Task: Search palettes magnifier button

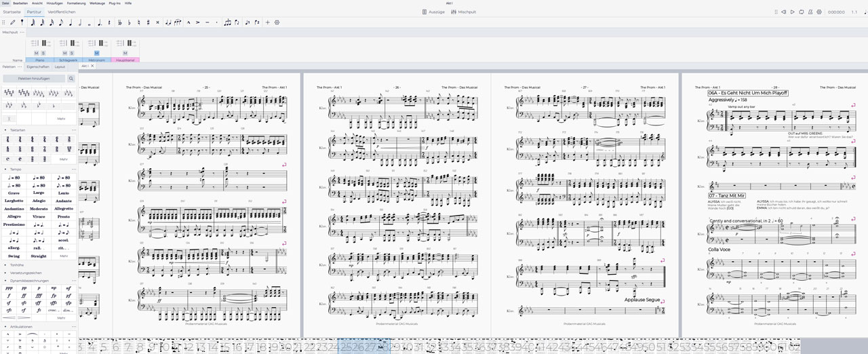Action: tap(71, 79)
